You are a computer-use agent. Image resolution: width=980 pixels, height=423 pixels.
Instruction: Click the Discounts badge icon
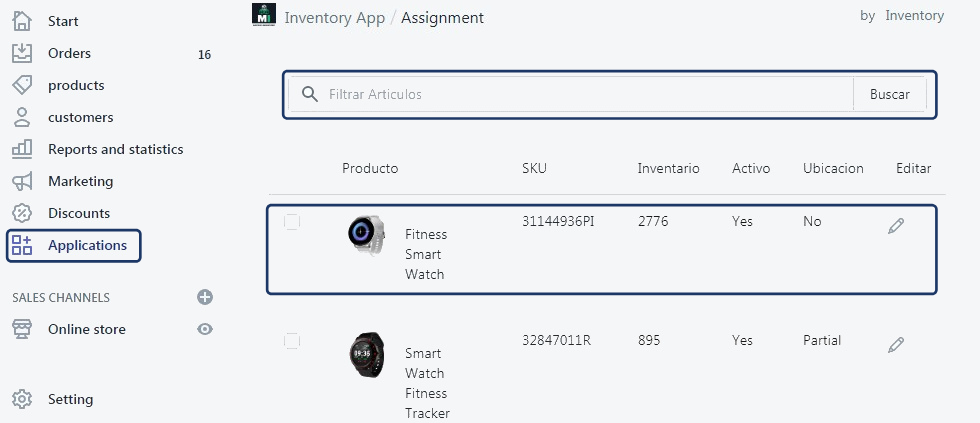(22, 213)
